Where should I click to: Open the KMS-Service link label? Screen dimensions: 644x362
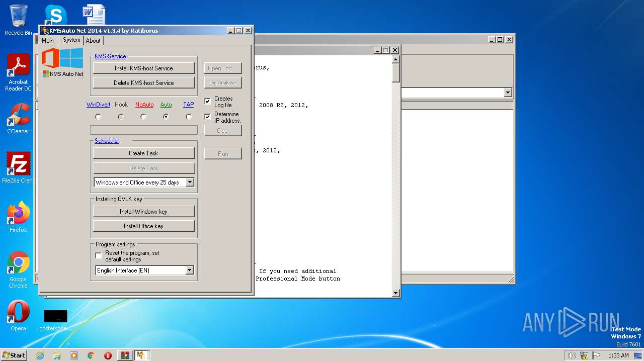pyautogui.click(x=110, y=56)
